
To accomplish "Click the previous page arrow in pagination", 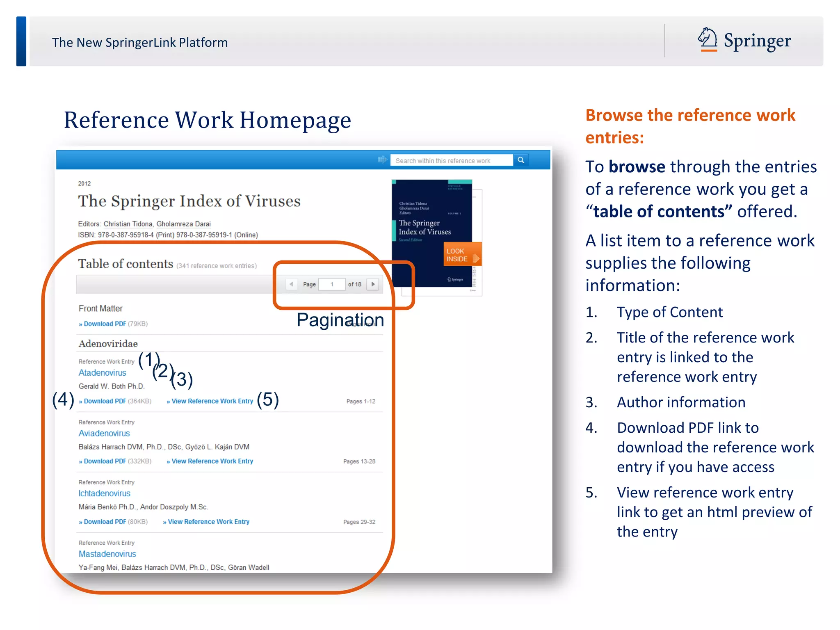I will pyautogui.click(x=291, y=284).
